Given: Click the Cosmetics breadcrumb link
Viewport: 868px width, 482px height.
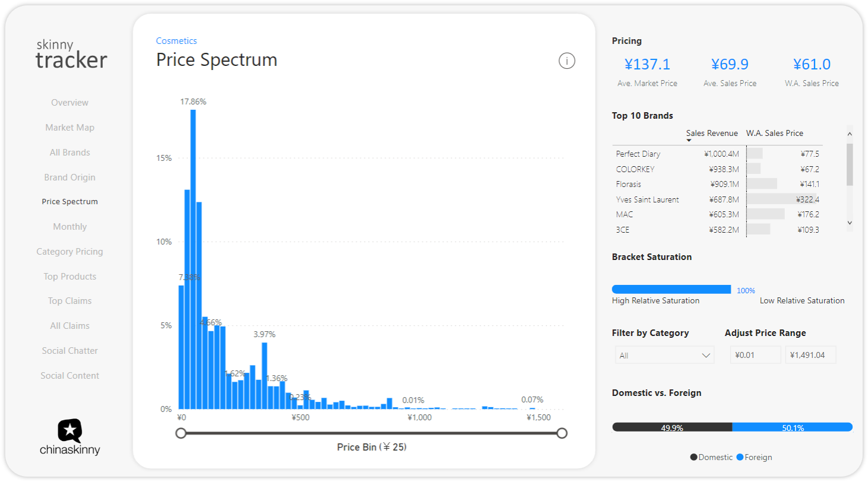Looking at the screenshot, I should click(176, 41).
